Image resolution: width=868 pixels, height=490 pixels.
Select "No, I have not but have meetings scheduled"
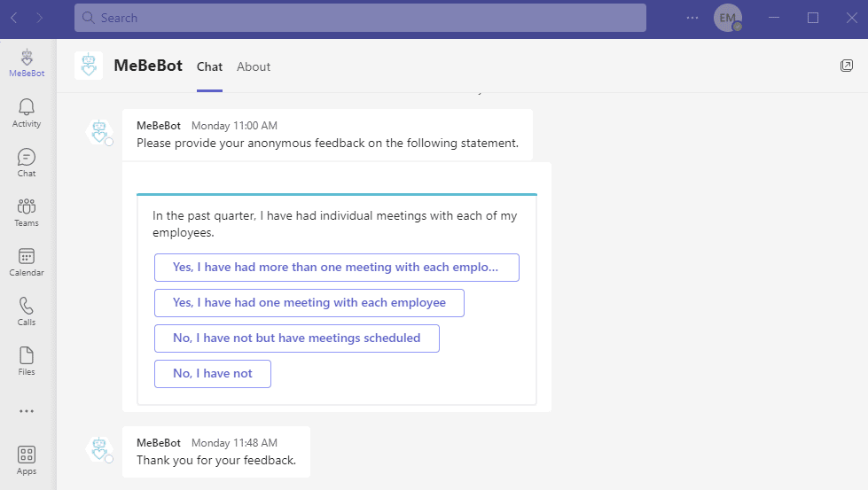[296, 338]
